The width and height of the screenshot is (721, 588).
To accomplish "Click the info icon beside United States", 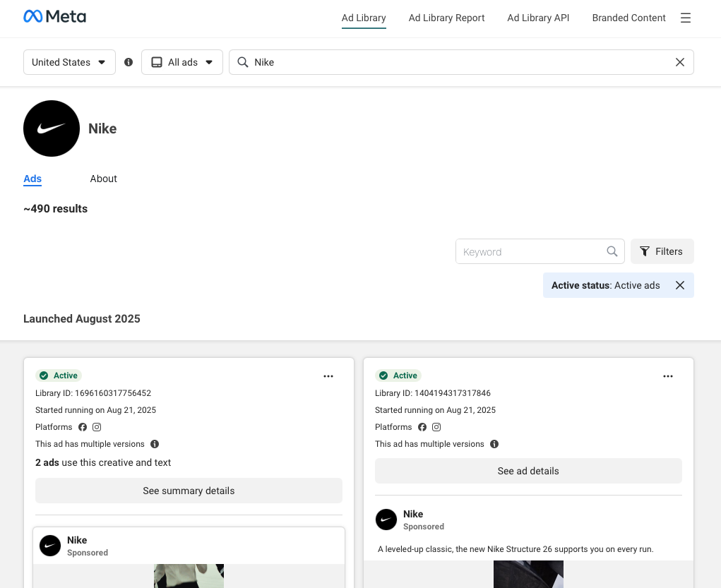I will (129, 62).
